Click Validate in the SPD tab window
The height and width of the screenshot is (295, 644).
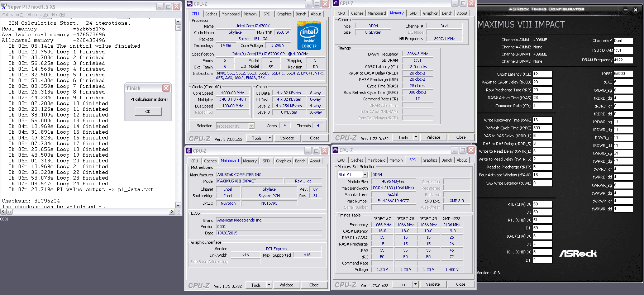[433, 284]
